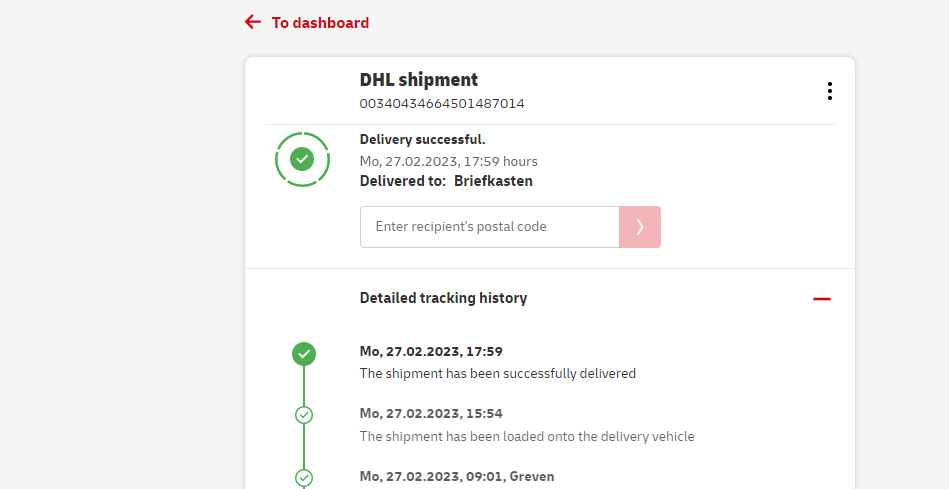The image size is (949, 489).
Task: Click the 'Mo, 27.02.2023, 15:54' timestamp
Action: tap(430, 414)
